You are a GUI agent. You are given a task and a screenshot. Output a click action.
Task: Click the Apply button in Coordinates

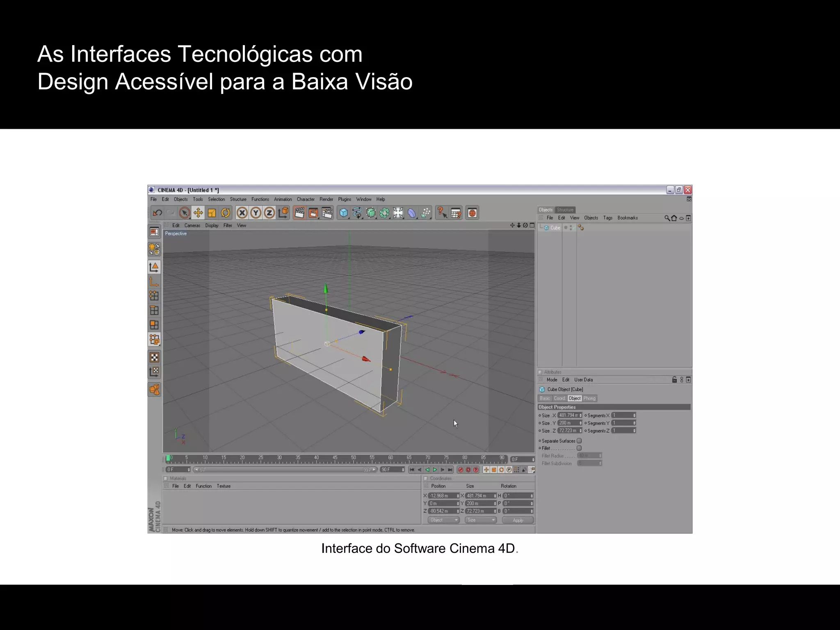518,520
